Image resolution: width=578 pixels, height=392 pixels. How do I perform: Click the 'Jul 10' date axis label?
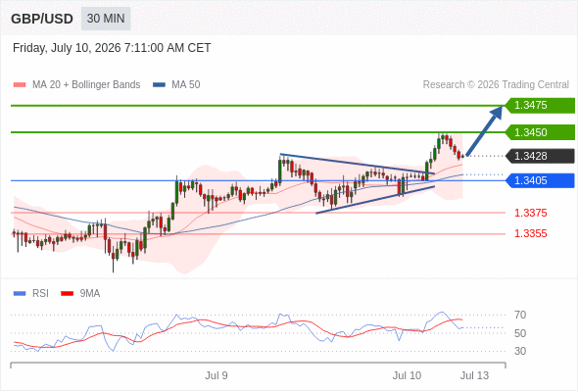pyautogui.click(x=407, y=375)
